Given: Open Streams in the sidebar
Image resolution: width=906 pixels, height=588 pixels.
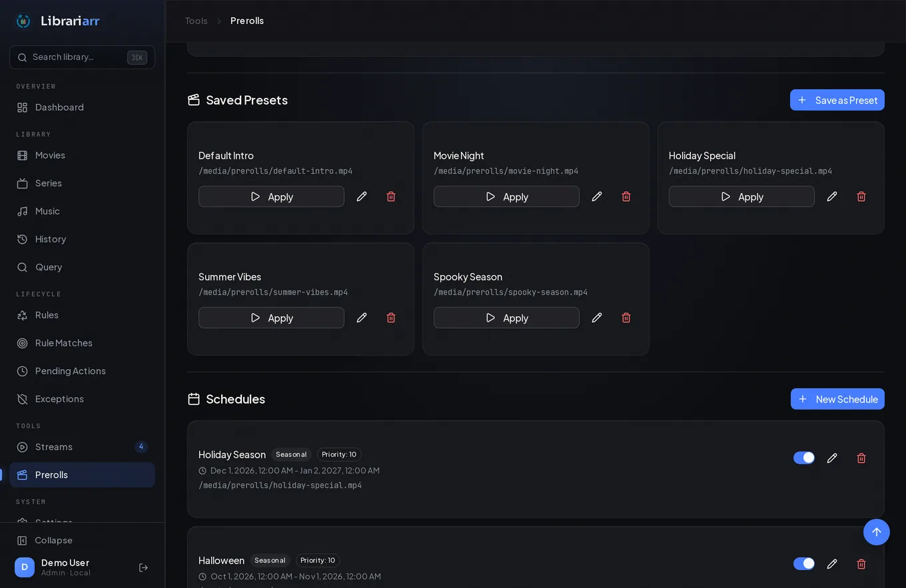Looking at the screenshot, I should [82, 447].
